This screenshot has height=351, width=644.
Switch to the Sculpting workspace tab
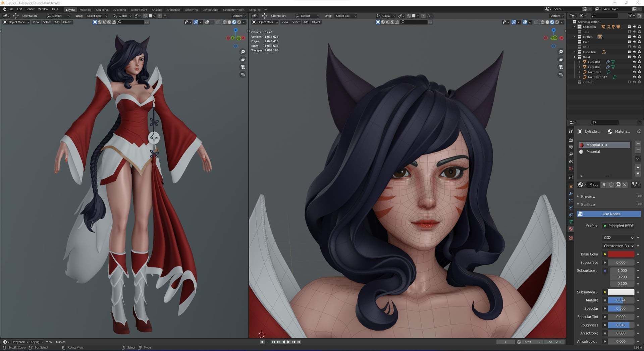(102, 10)
